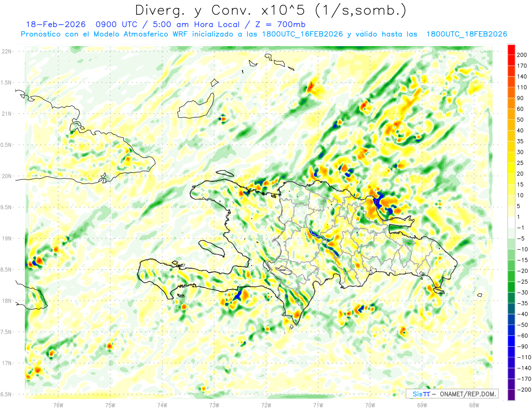Click the '72W' longitude label
This screenshot has height=411, width=532.
(x=266, y=405)
